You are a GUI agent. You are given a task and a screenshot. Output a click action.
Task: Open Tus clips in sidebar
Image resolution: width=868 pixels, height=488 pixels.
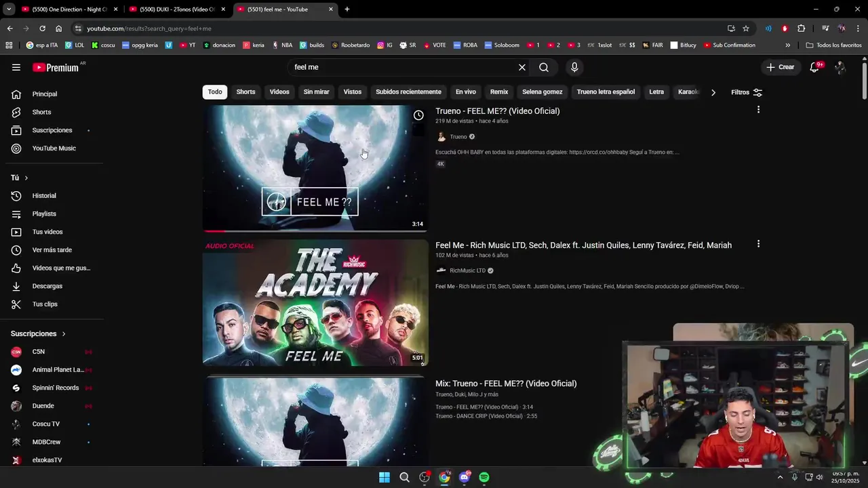[54, 304]
